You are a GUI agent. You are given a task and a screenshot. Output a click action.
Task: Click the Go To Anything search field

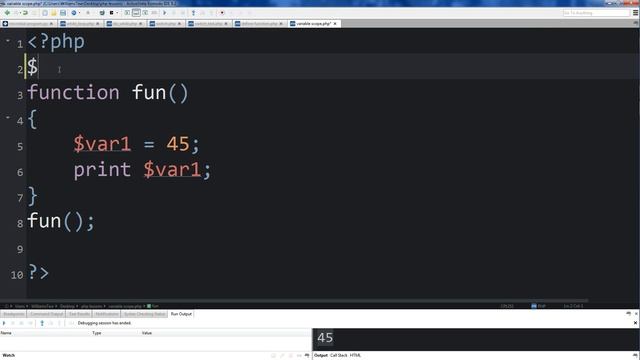(596, 13)
